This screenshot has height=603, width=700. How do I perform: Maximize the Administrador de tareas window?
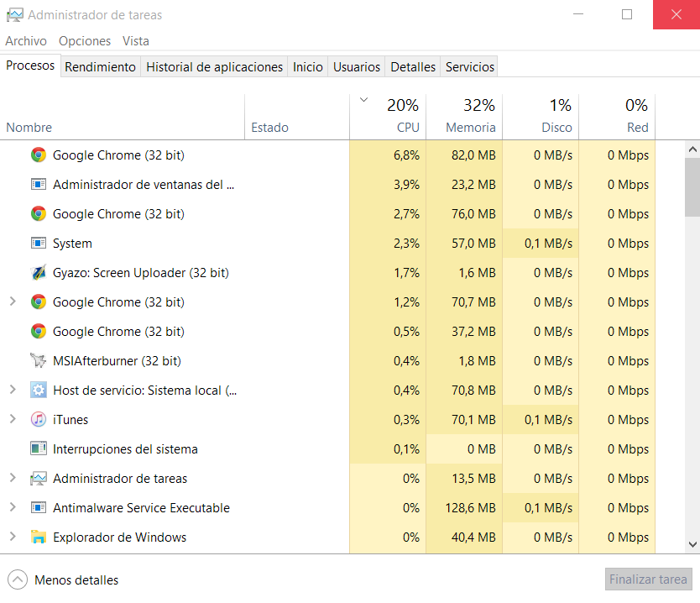pos(627,14)
